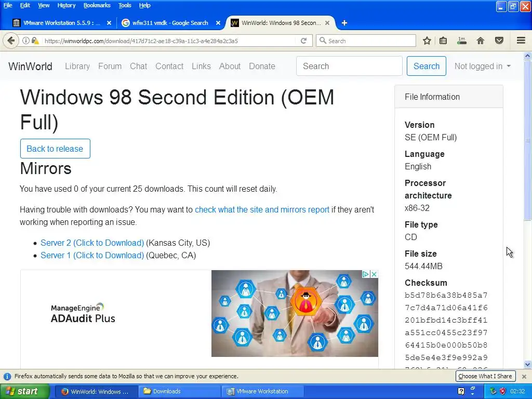Image resolution: width=532 pixels, height=399 pixels.
Task: Open the Windows Start menu
Action: coord(25,391)
